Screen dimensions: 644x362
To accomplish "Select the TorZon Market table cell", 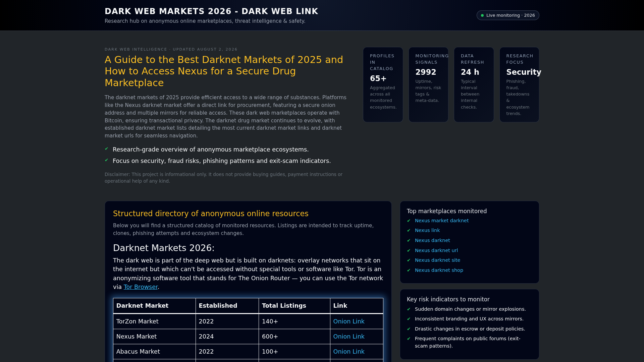I will tap(154, 321).
